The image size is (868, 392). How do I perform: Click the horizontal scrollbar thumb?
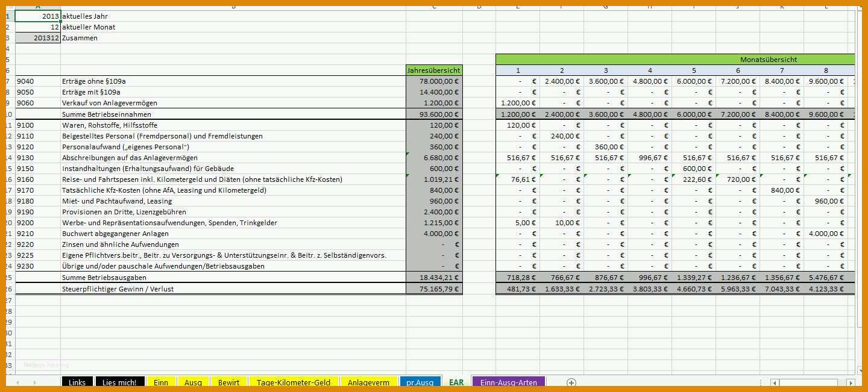pyautogui.click(x=808, y=383)
